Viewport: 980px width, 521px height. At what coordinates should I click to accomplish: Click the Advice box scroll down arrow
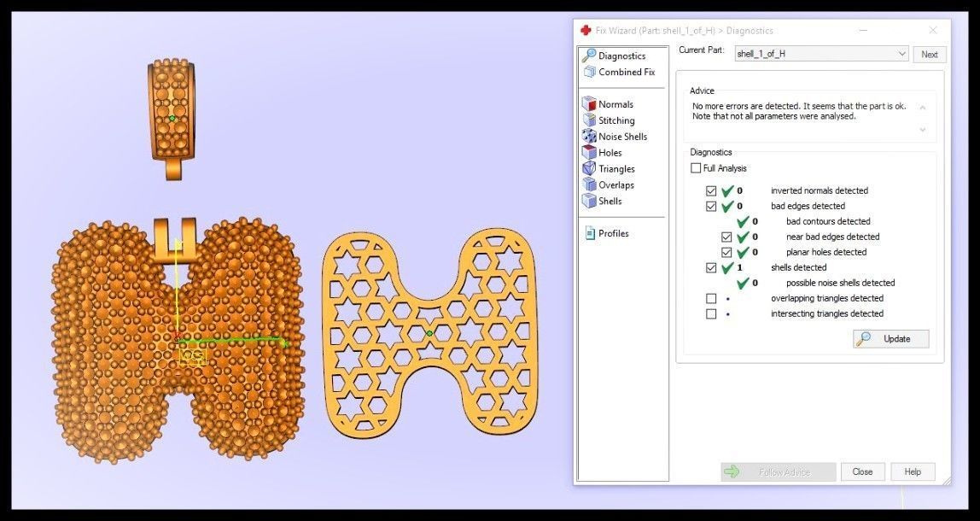pyautogui.click(x=923, y=130)
